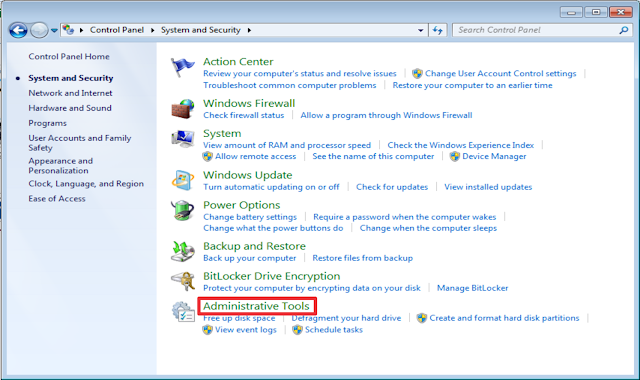This screenshot has height=380, width=640.
Task: Click shield icon beside View event logs
Action: (x=208, y=330)
